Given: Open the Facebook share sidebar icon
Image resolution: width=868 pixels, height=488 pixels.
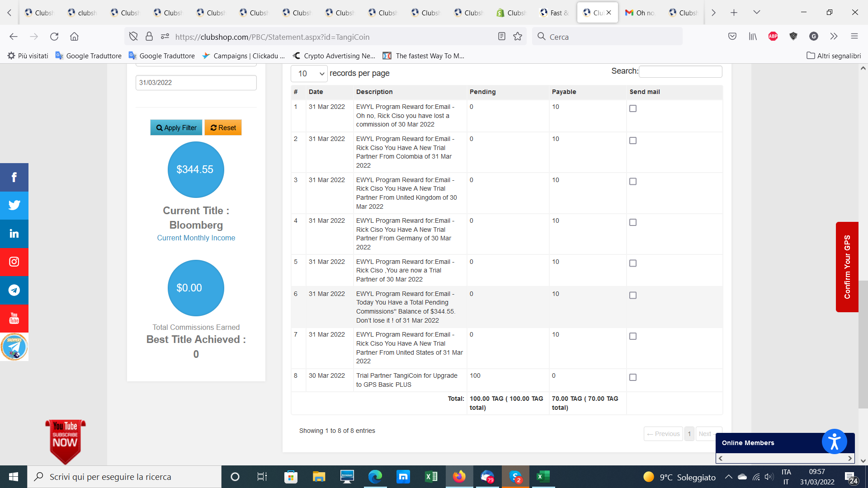Looking at the screenshot, I should pyautogui.click(x=14, y=177).
